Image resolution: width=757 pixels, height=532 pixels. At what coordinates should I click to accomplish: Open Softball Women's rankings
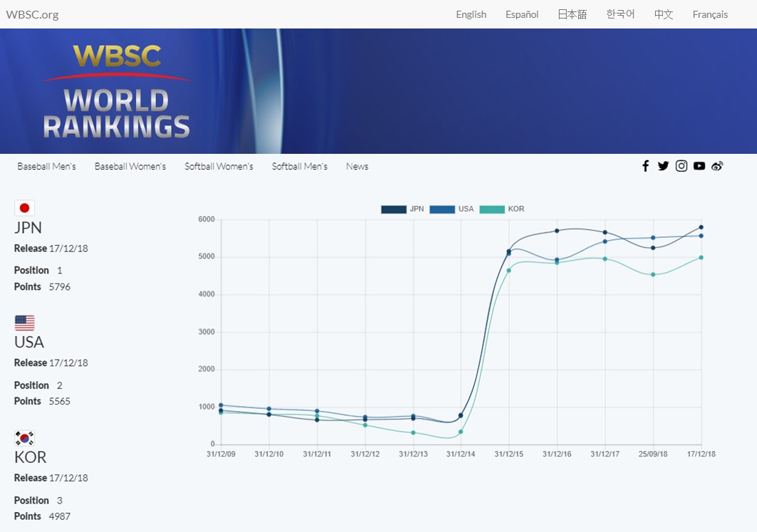(x=219, y=167)
